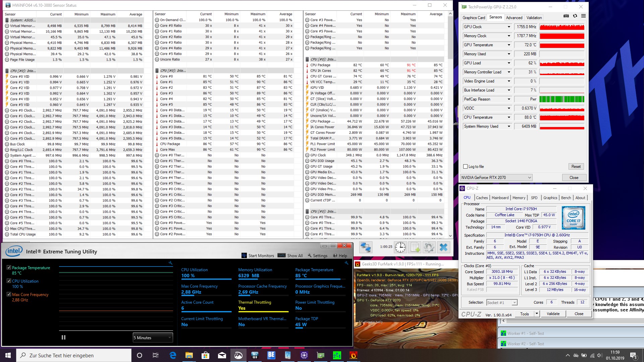Click HWiNFO blue X close sensors icon
Viewport: 644px width, 362px height.
[x=443, y=247]
